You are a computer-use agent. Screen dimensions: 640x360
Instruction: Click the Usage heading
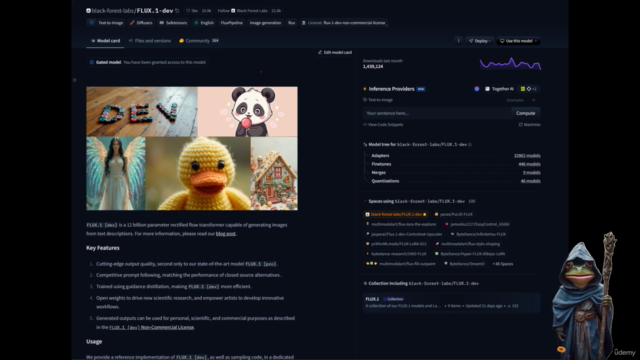[94, 342]
